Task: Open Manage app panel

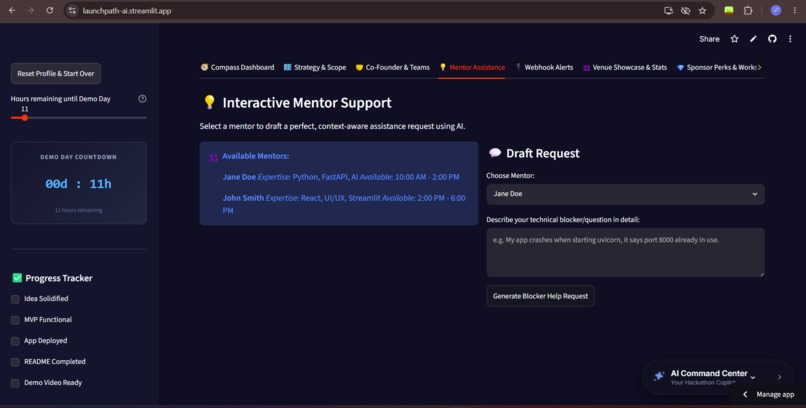Action: [770, 395]
